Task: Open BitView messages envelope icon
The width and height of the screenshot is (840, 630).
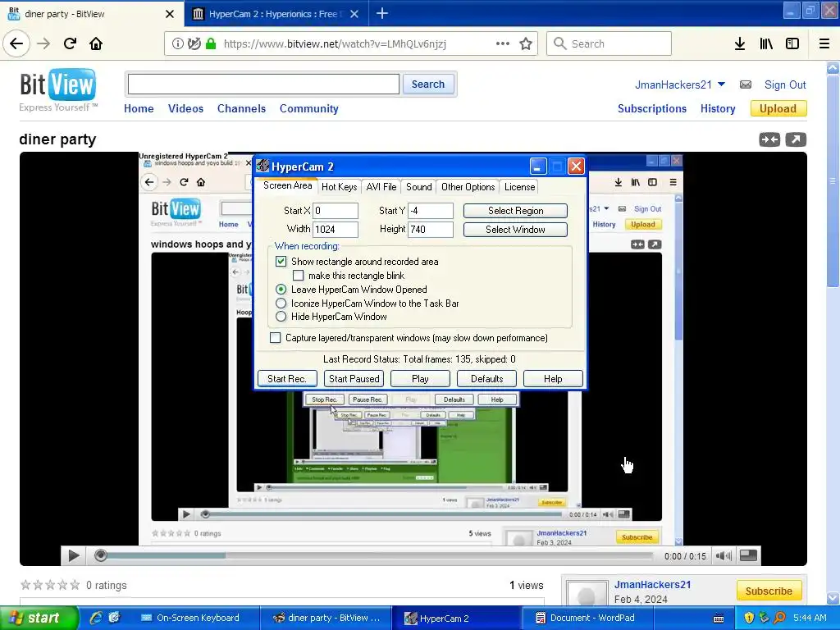Action: pos(745,84)
